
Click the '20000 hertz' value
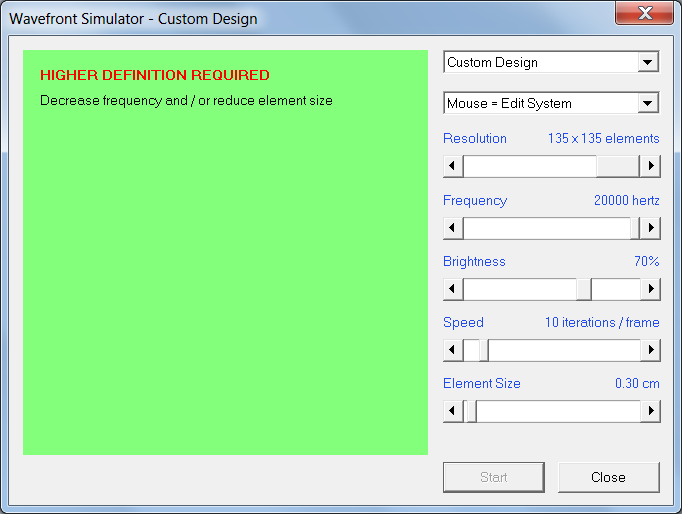[x=627, y=200]
